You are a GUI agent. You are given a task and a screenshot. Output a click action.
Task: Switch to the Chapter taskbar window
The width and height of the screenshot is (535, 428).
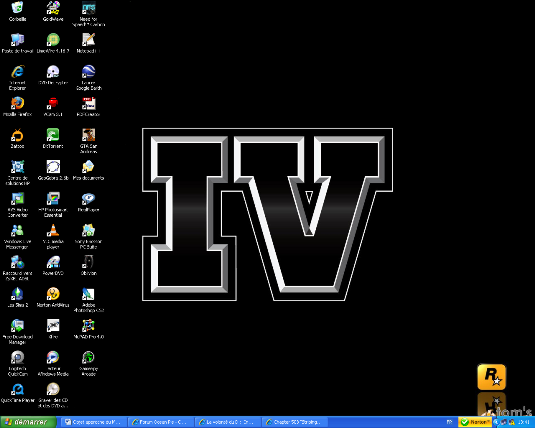(x=295, y=422)
